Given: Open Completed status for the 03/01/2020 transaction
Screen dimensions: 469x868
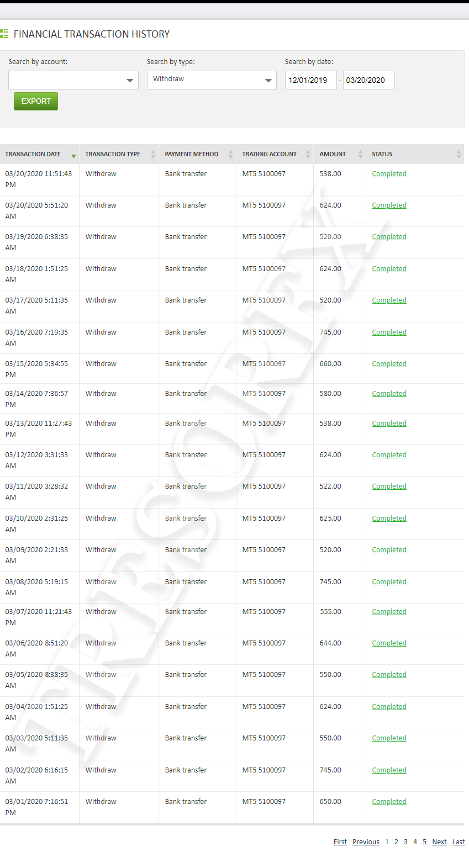Looking at the screenshot, I should [389, 802].
